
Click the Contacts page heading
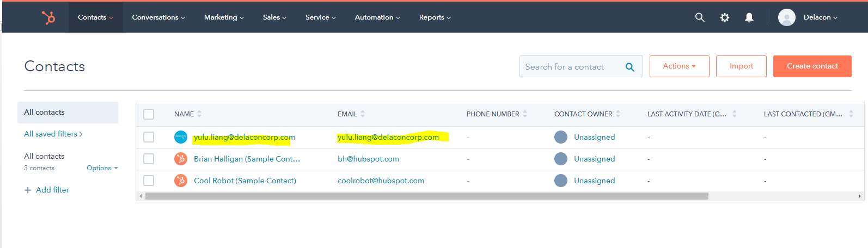pos(54,66)
